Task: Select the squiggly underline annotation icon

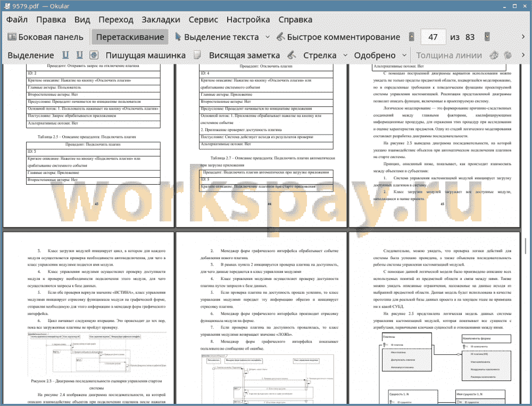Action: (79, 55)
